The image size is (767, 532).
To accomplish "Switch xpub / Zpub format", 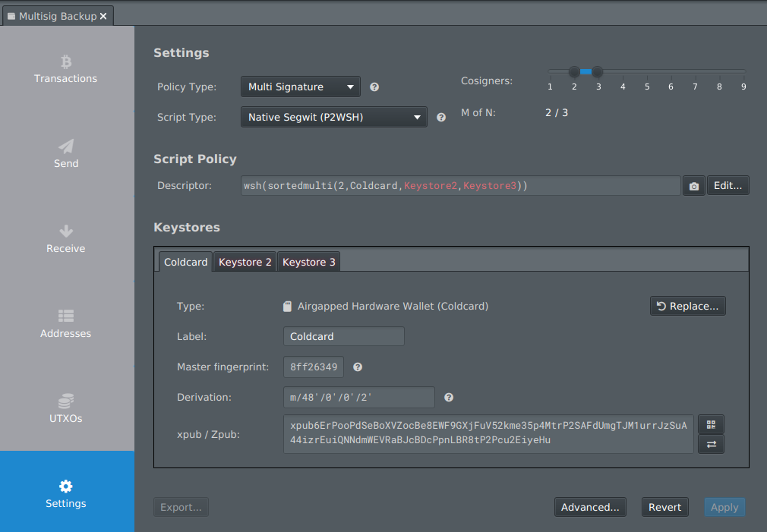I will pyautogui.click(x=712, y=444).
